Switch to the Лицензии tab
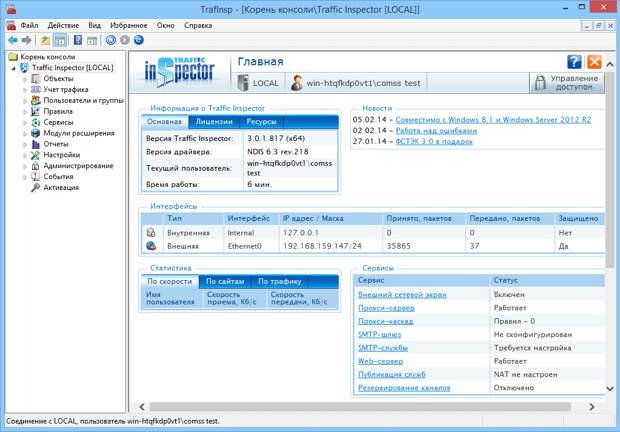The image size is (620, 432). point(214,122)
